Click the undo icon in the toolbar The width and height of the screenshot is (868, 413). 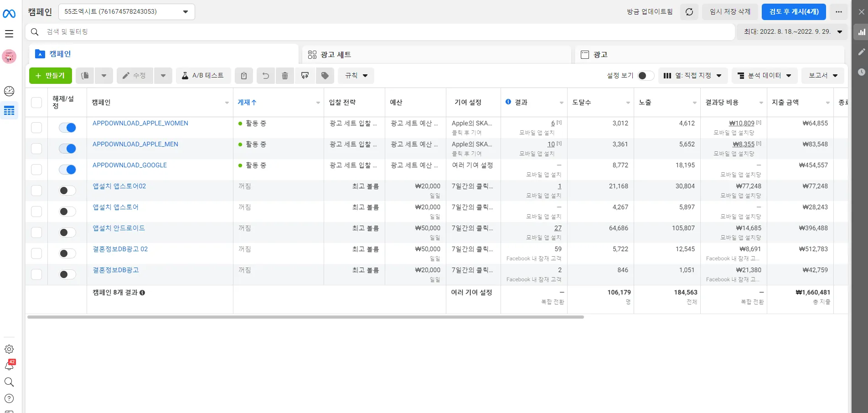point(266,76)
